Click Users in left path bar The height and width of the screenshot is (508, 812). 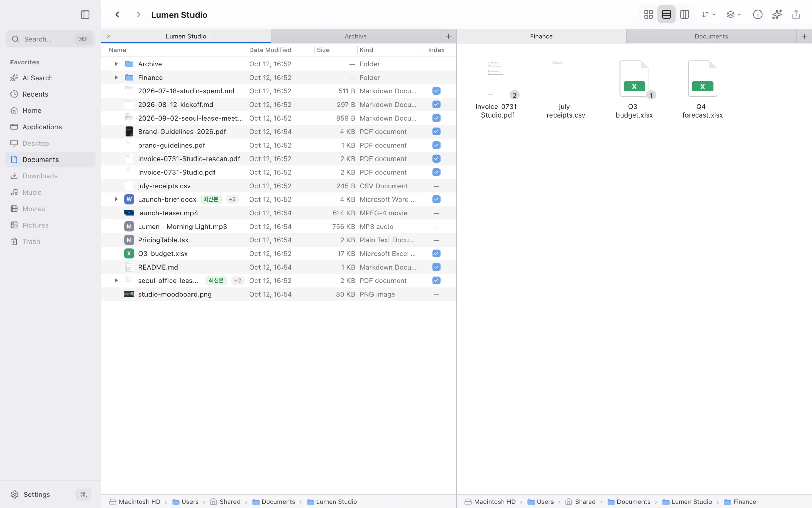(185, 502)
